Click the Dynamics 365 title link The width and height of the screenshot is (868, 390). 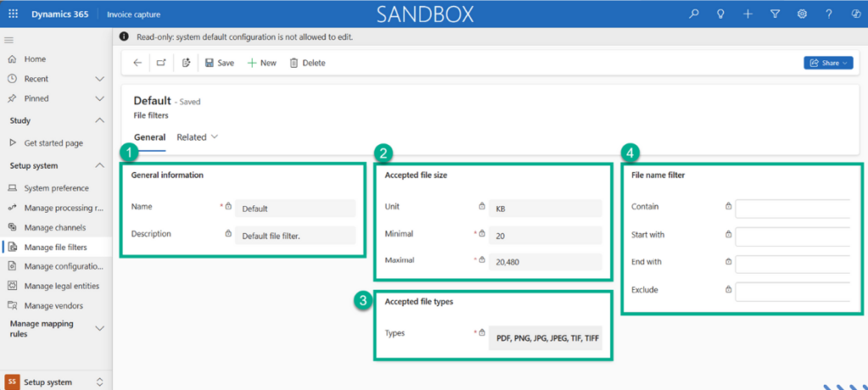[60, 14]
